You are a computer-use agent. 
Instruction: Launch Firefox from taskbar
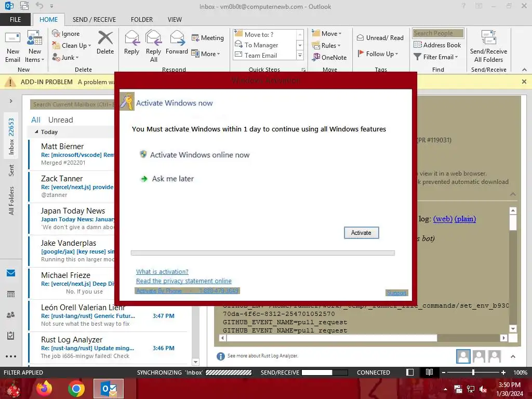44,389
